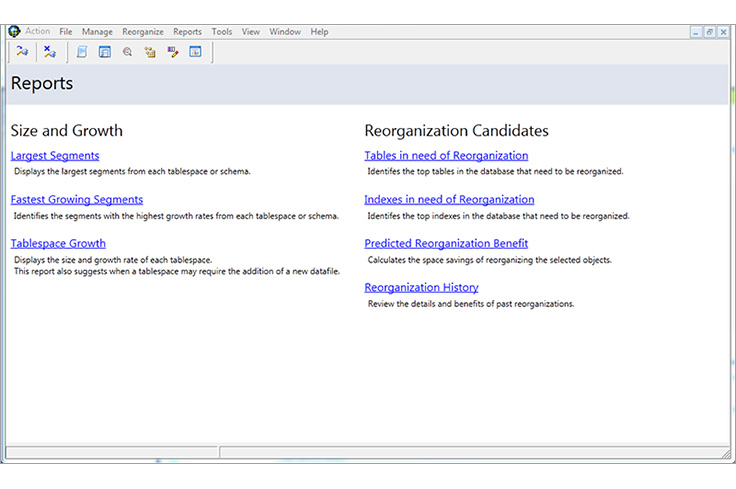
Task: Open the Tablespace Growth report
Action: coord(58,244)
